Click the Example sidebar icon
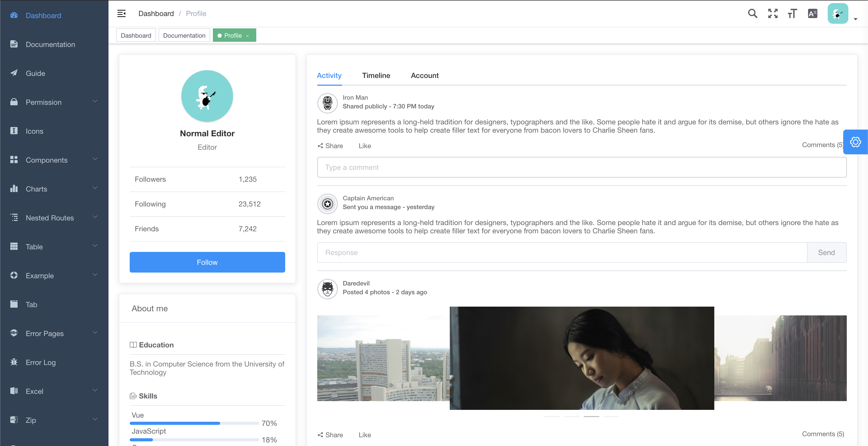 click(14, 275)
